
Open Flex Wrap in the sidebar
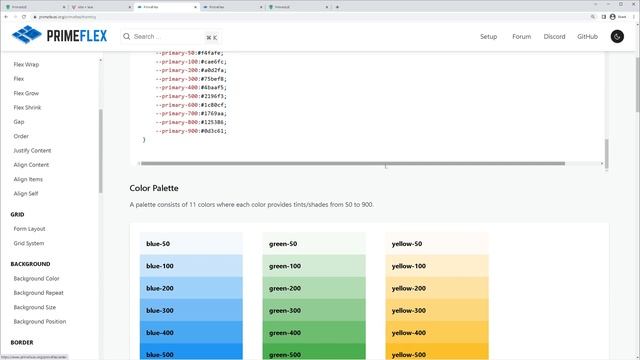point(26,64)
